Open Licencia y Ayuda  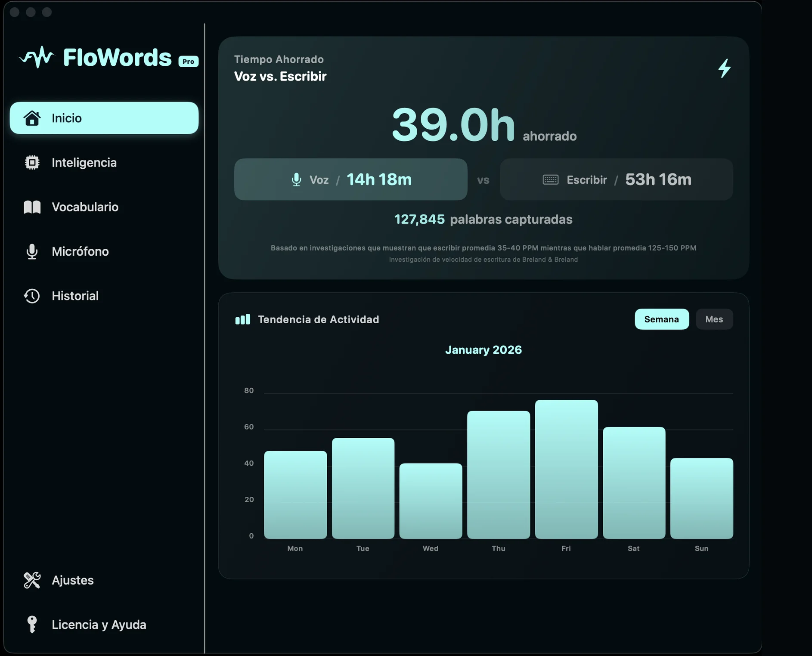coord(99,625)
